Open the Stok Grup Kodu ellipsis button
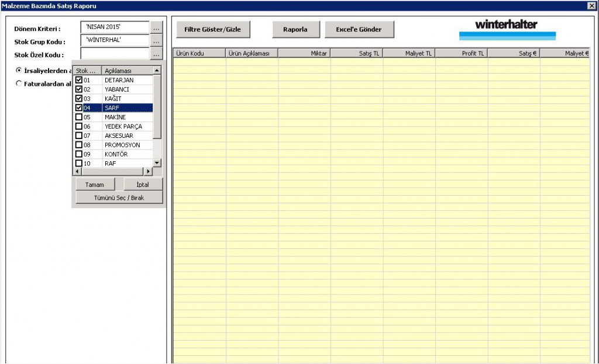599x364 pixels. coord(156,41)
